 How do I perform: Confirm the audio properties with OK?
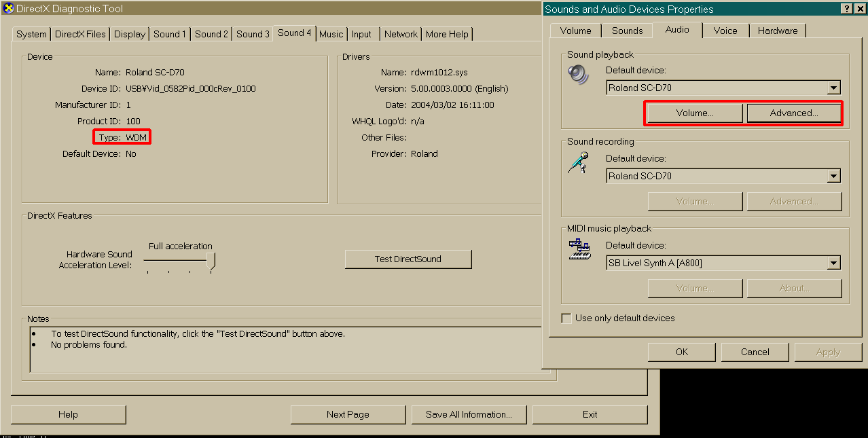pos(682,352)
